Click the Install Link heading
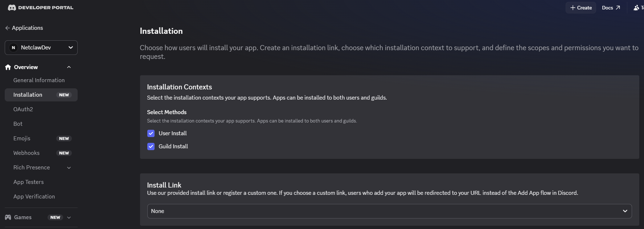Viewport: 644px width, 229px height. tap(164, 185)
